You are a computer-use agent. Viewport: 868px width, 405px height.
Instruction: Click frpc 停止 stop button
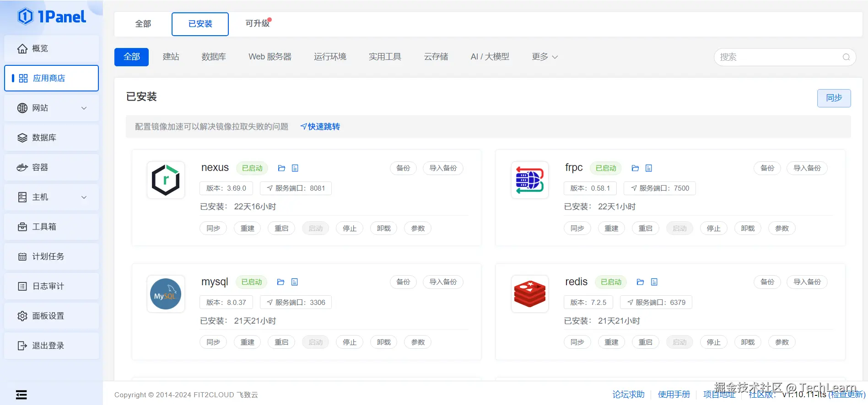(714, 228)
